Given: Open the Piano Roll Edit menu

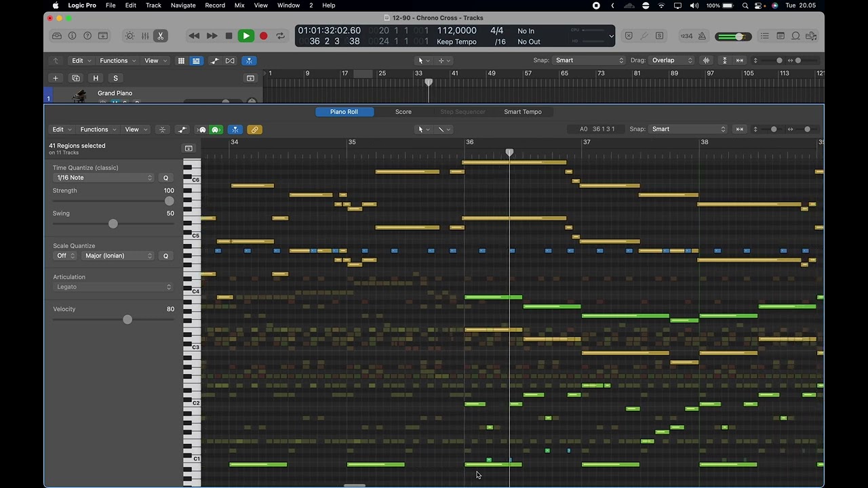Looking at the screenshot, I should coord(62,129).
